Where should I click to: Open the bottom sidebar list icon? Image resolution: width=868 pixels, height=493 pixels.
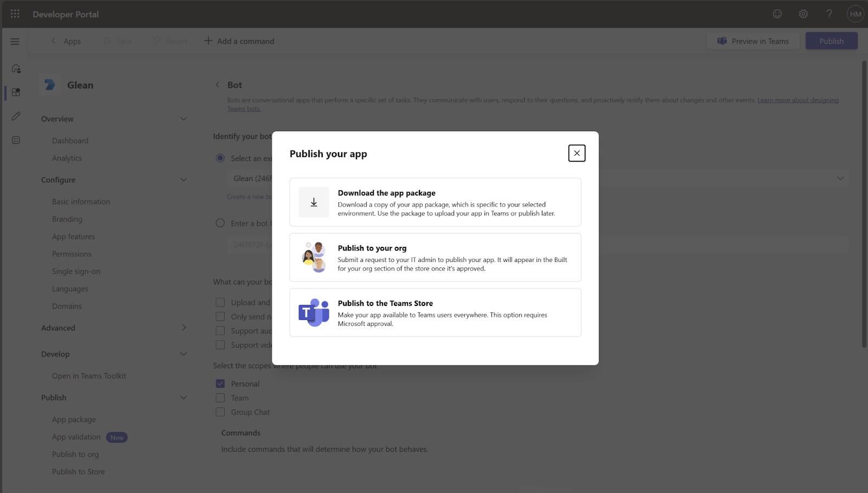coord(16,140)
